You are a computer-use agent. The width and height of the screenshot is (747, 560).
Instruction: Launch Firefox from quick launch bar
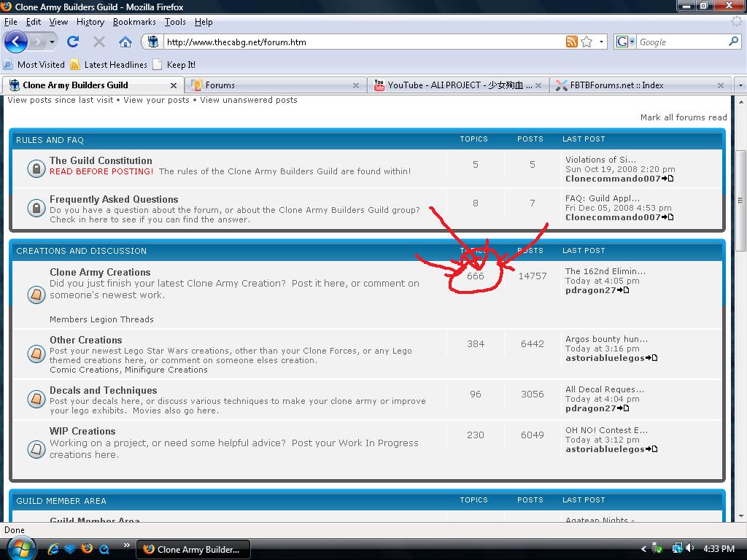87,549
